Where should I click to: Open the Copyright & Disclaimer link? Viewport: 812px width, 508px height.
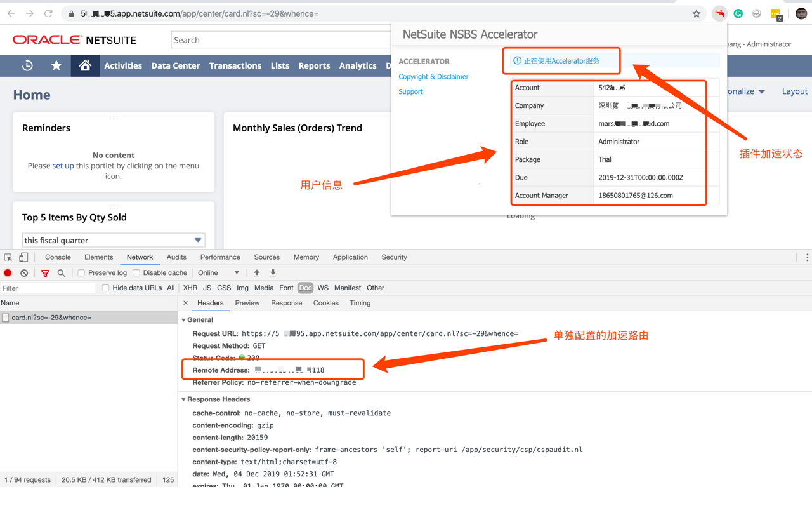click(x=433, y=76)
